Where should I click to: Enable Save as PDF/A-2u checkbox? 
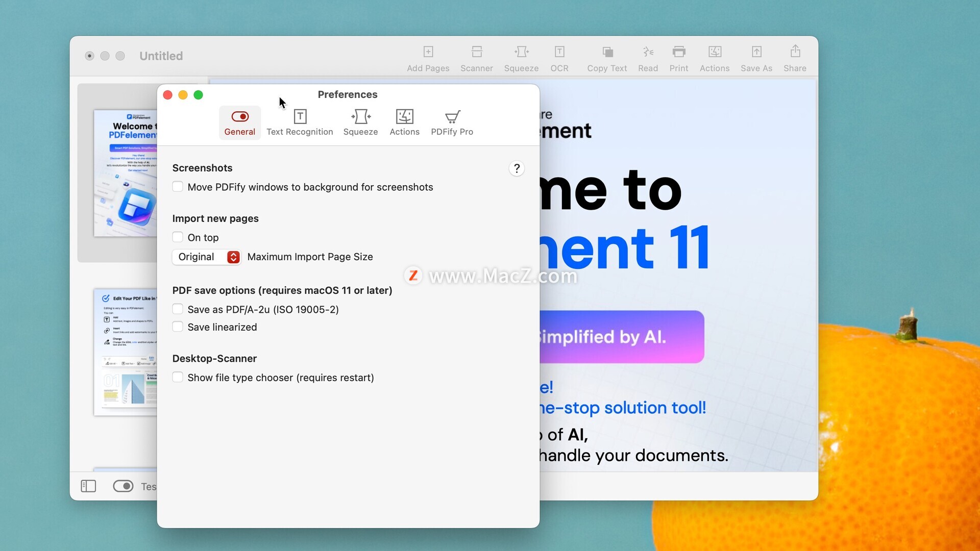pyautogui.click(x=178, y=309)
